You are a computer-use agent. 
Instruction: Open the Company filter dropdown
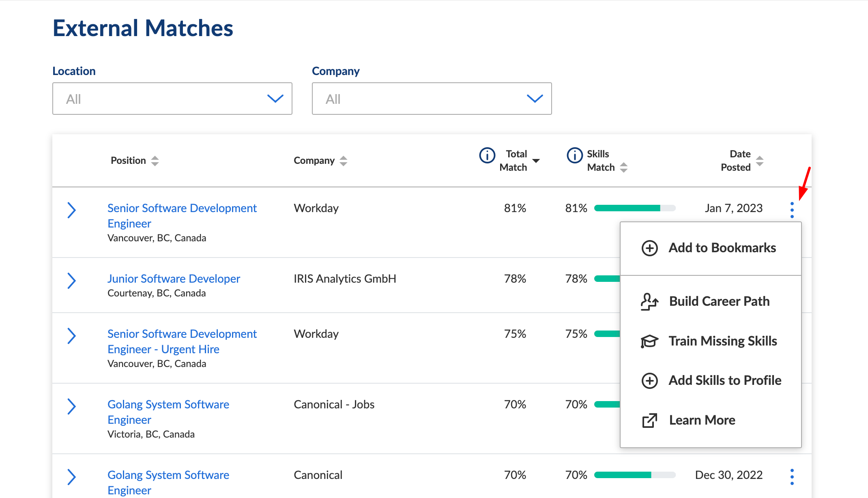coord(432,99)
